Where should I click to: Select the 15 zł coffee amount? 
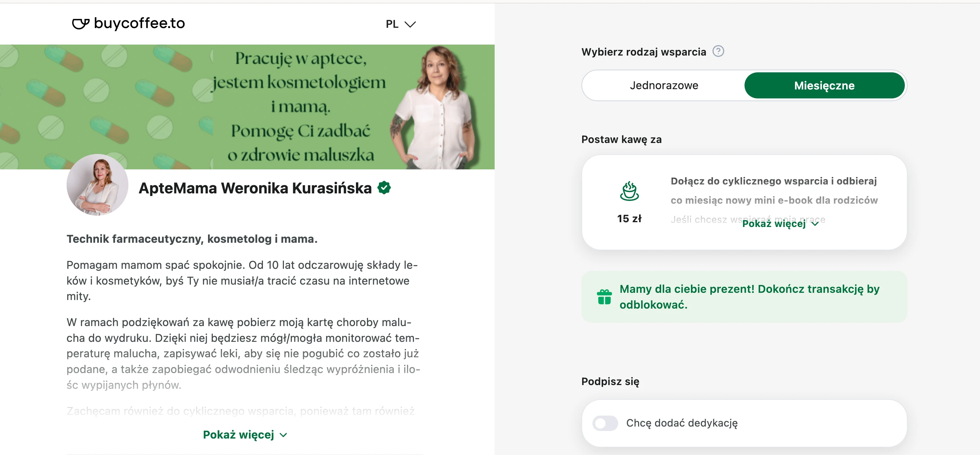[x=629, y=218]
